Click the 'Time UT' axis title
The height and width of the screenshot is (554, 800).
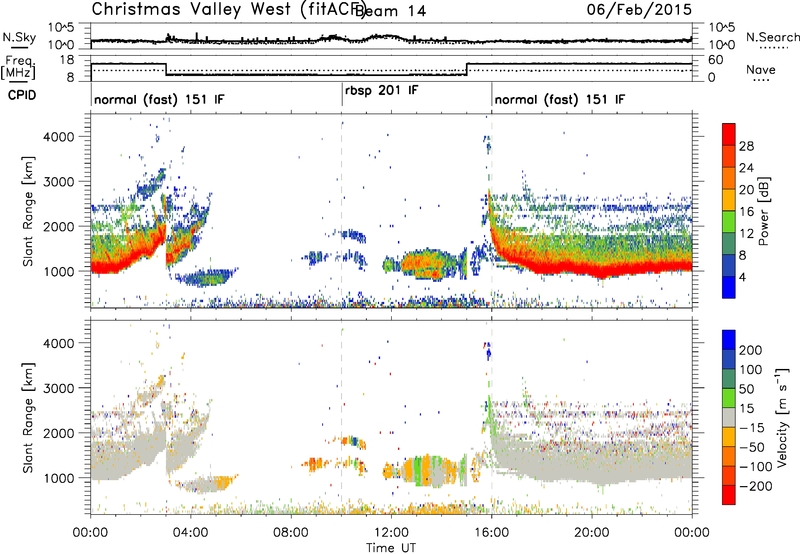click(391, 548)
